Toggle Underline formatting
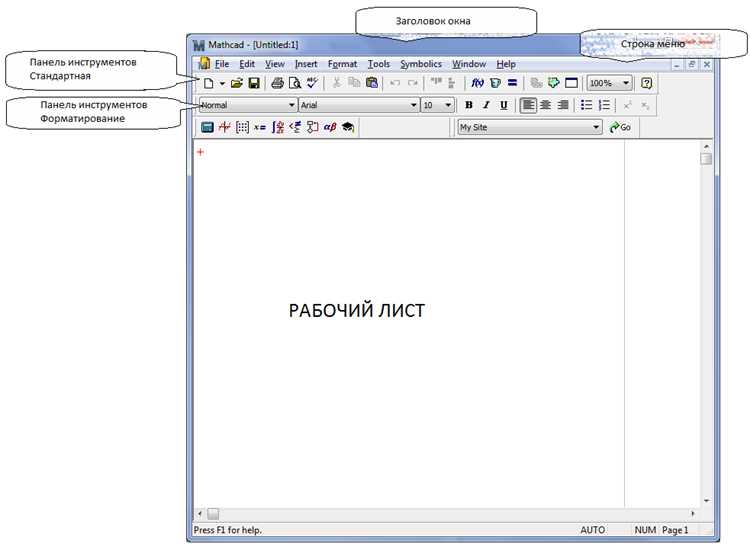The height and width of the screenshot is (550, 750). click(x=503, y=105)
